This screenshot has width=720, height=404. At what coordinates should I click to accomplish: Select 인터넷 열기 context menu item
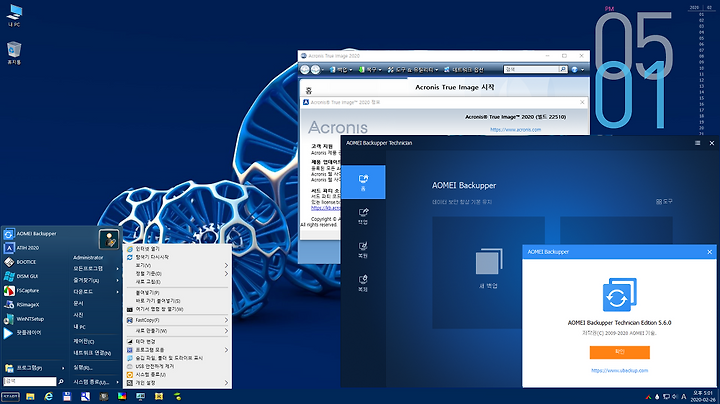[177, 249]
